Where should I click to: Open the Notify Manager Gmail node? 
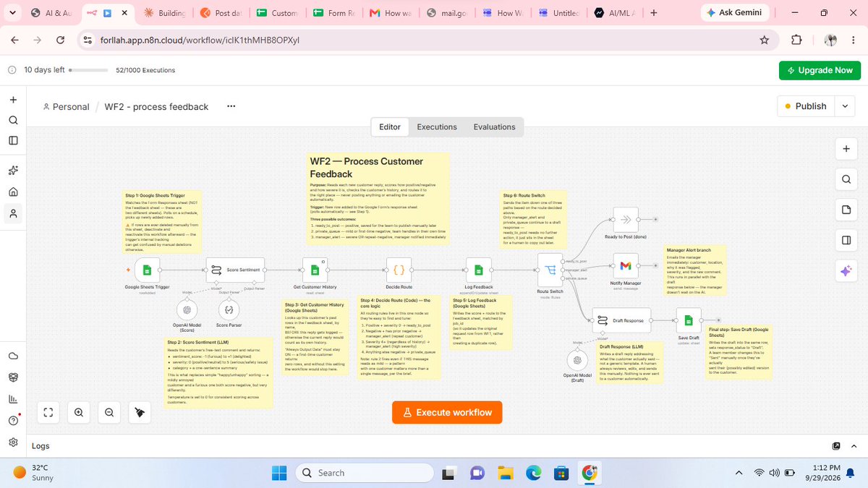[x=626, y=265]
